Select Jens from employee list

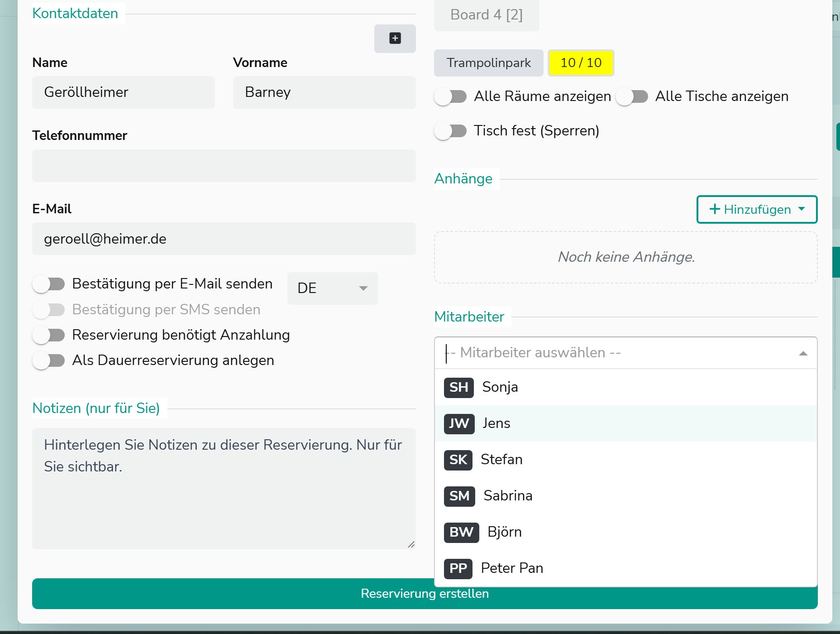(x=626, y=423)
